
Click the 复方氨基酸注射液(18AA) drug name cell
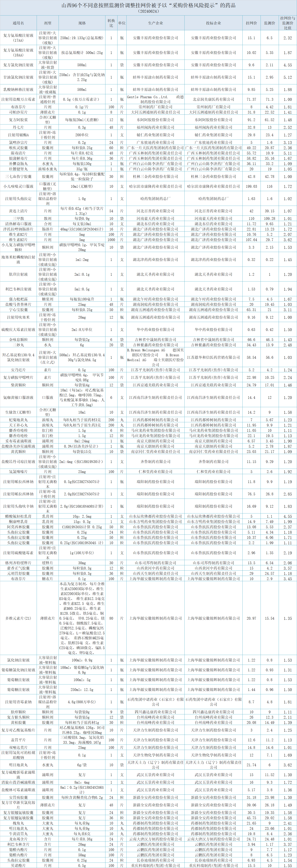(19, 53)
